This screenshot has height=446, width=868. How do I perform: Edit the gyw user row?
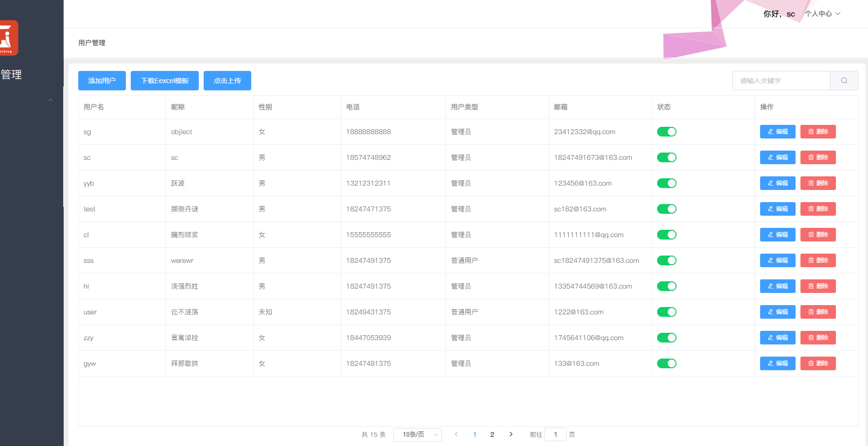click(778, 363)
